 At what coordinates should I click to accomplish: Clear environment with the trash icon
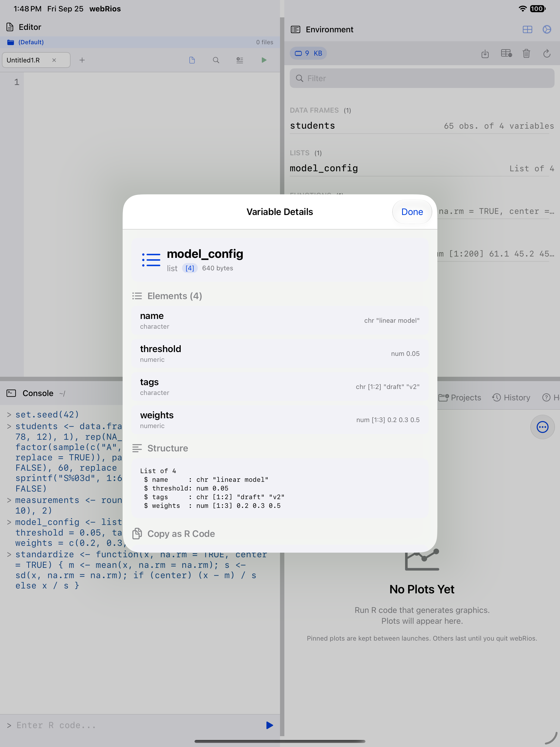[526, 53]
